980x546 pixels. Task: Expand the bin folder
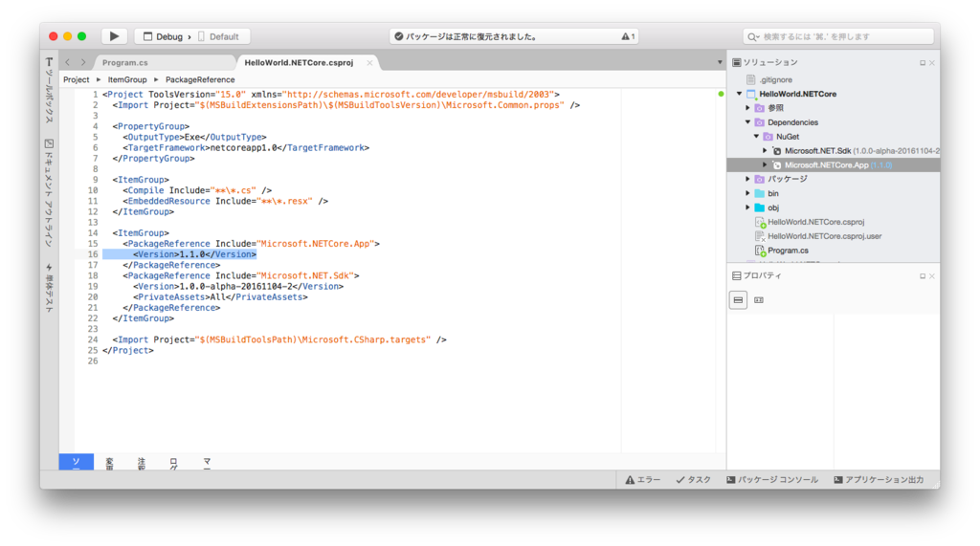(747, 193)
